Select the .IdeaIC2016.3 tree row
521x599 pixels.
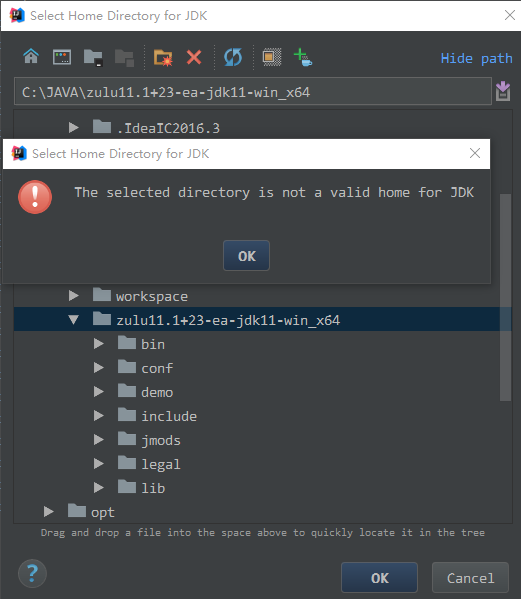[x=262, y=128]
